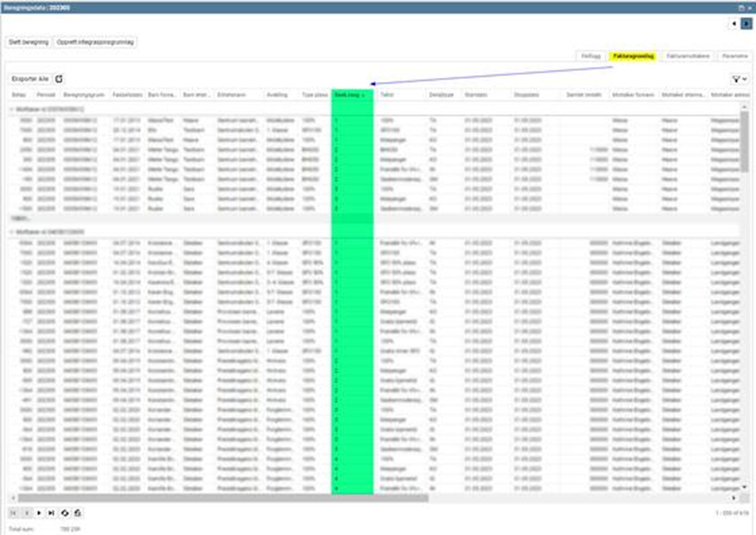Click the Slett beregning button
The image size is (756, 535).
point(27,41)
